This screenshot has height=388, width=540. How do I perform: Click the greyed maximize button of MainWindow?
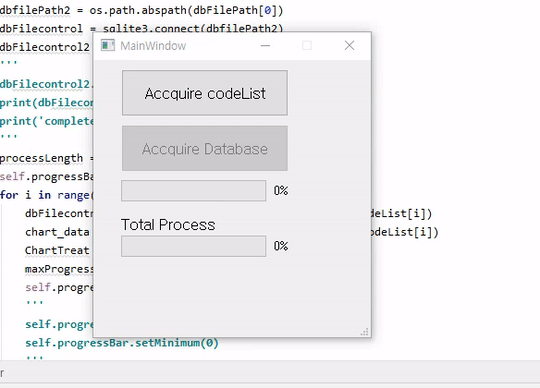(307, 45)
